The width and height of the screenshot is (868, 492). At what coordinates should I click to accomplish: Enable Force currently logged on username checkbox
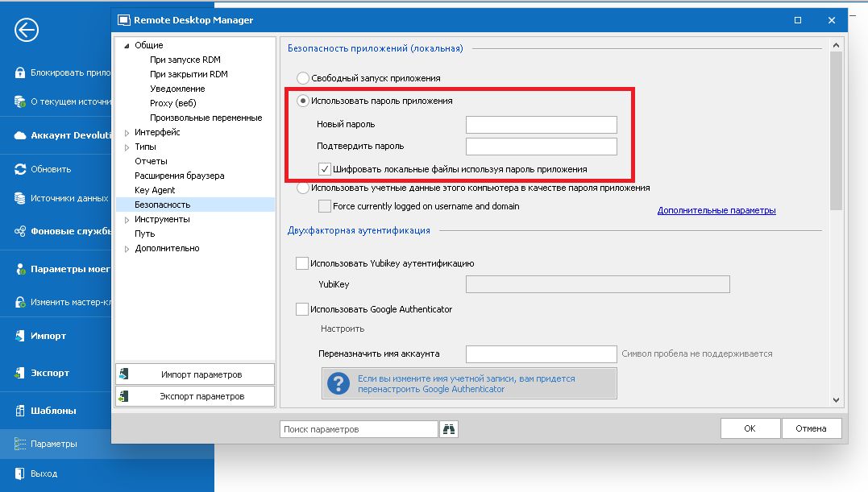point(325,206)
